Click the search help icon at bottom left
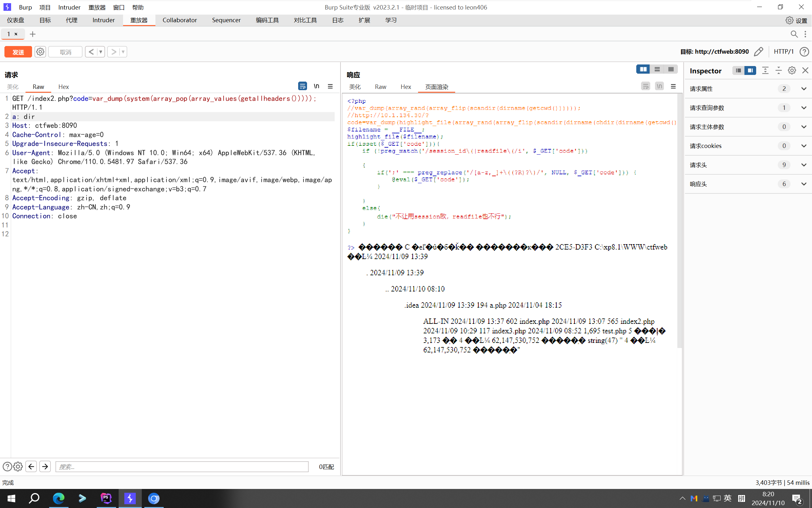812x508 pixels. tap(7, 466)
